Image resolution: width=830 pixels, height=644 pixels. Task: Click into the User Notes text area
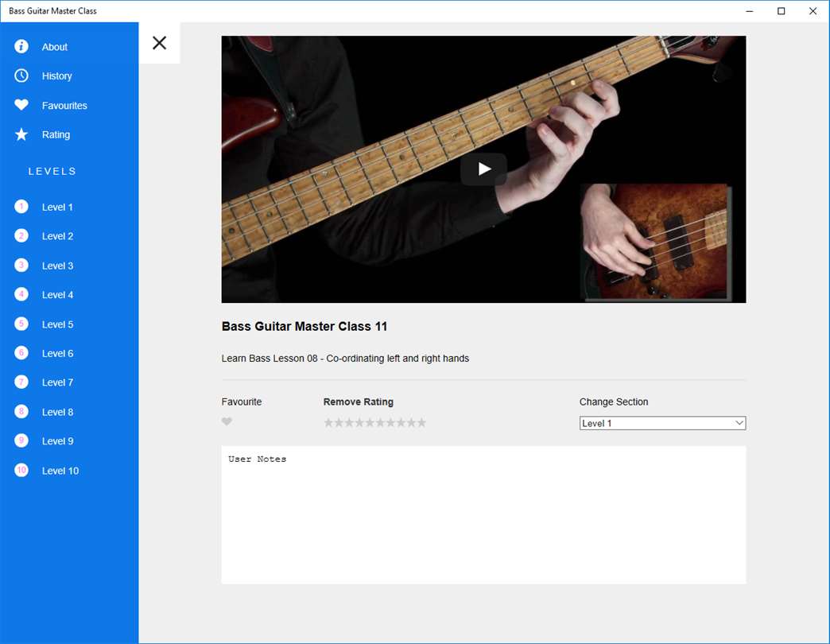pyautogui.click(x=484, y=515)
